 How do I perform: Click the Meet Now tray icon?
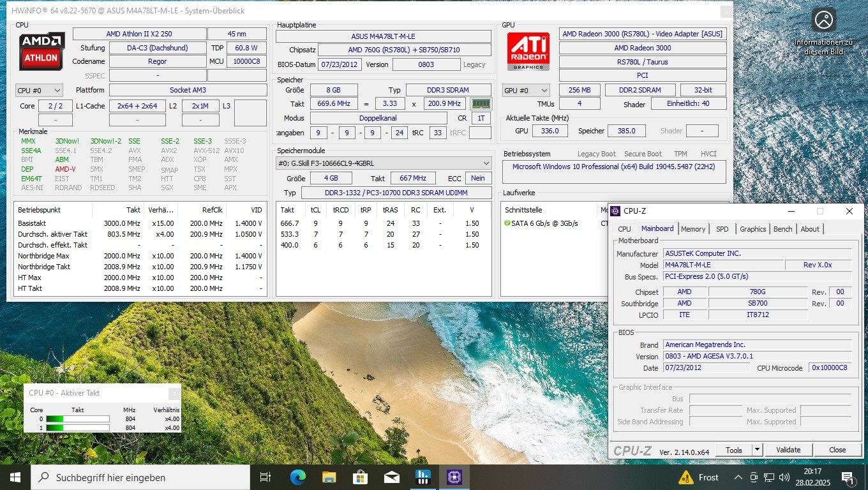coord(754,477)
